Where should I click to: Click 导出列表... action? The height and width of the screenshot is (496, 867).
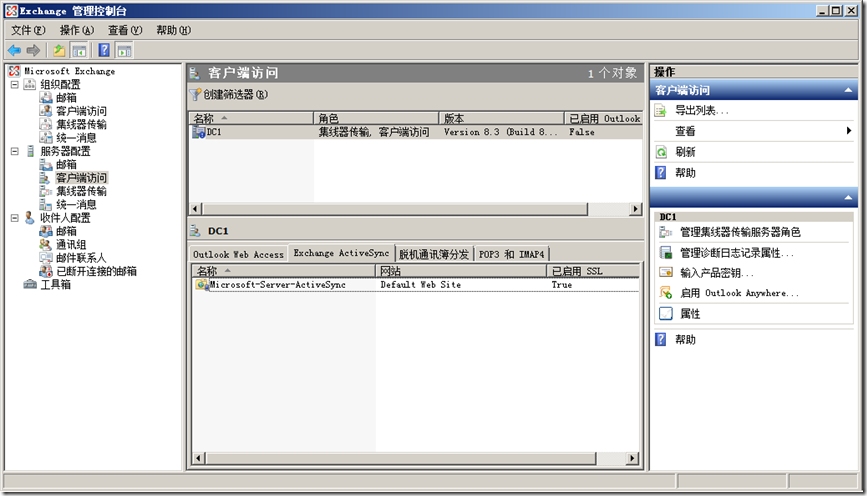[702, 111]
